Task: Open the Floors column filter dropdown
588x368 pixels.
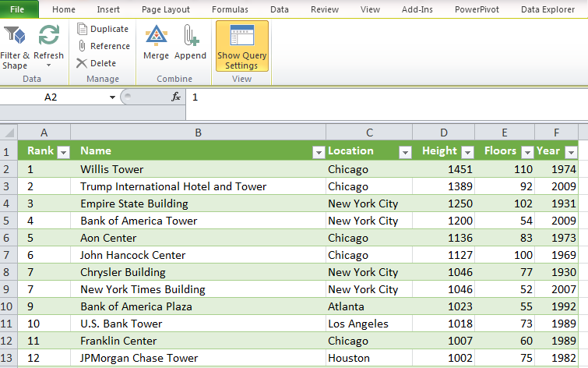Action: (x=527, y=152)
